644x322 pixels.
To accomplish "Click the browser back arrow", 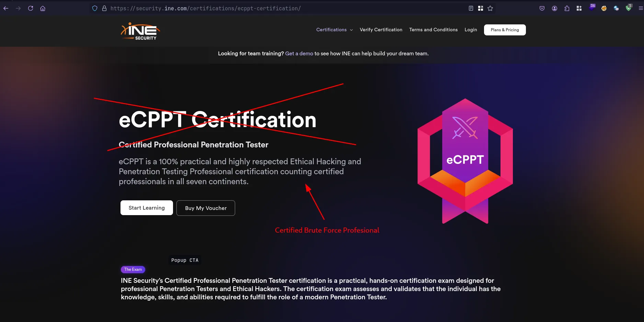I will pyautogui.click(x=6, y=8).
